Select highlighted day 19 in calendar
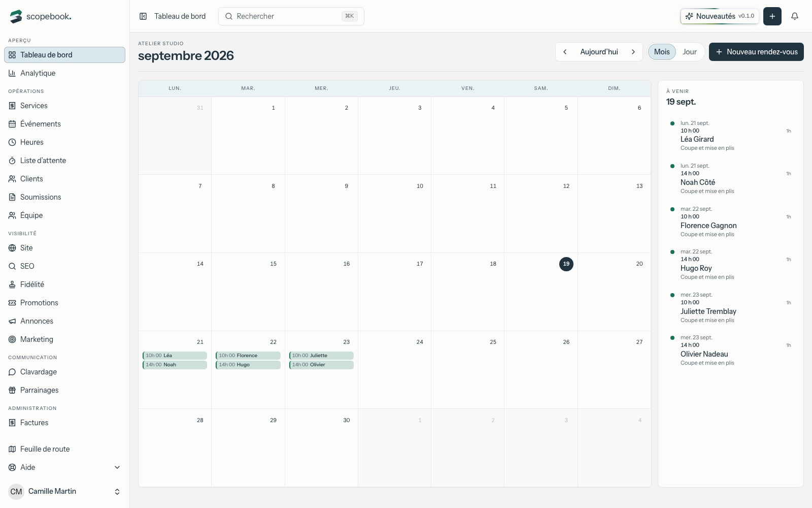The height and width of the screenshot is (508, 812). click(x=566, y=264)
